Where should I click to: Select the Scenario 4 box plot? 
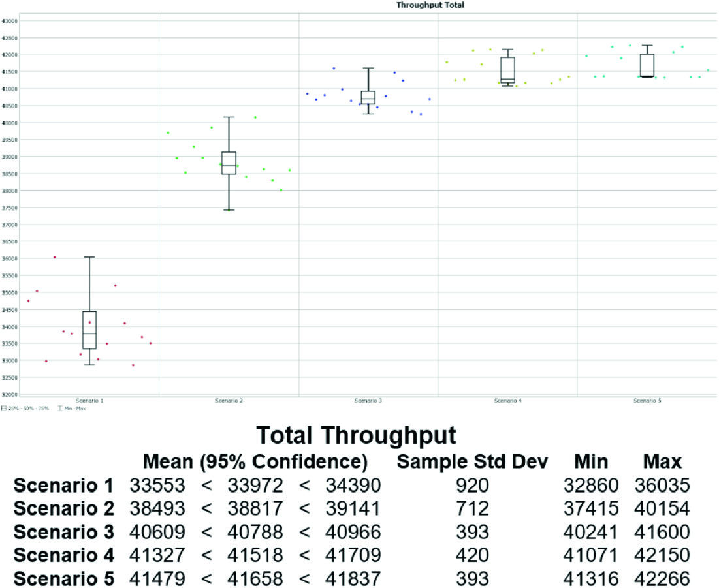[x=507, y=67]
